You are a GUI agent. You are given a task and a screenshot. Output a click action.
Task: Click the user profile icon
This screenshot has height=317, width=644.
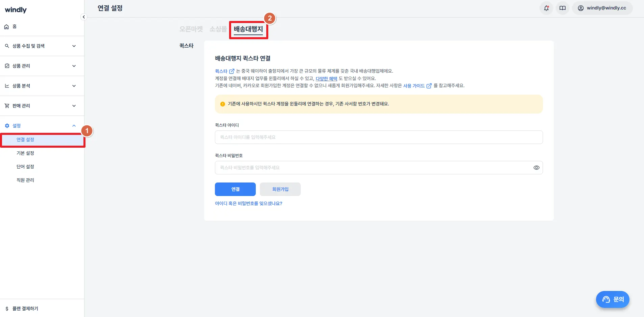[x=580, y=8]
